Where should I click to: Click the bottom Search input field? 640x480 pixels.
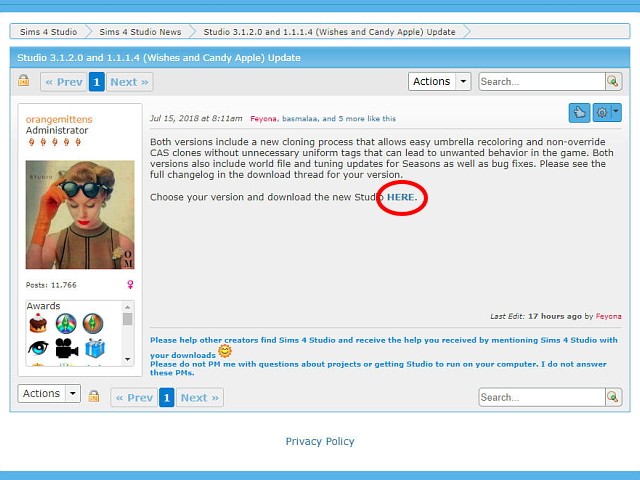coord(542,397)
